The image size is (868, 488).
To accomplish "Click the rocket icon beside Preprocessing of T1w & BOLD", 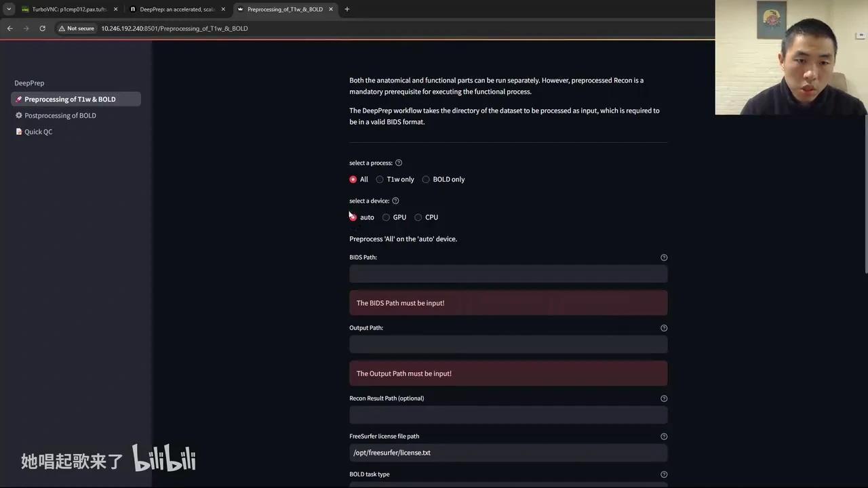I will (18, 99).
